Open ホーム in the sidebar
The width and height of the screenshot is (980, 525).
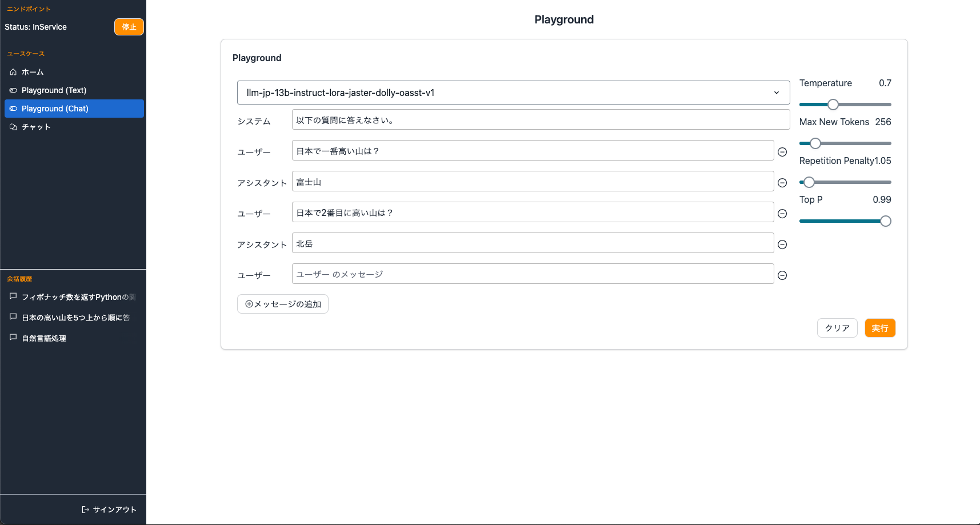[74, 72]
